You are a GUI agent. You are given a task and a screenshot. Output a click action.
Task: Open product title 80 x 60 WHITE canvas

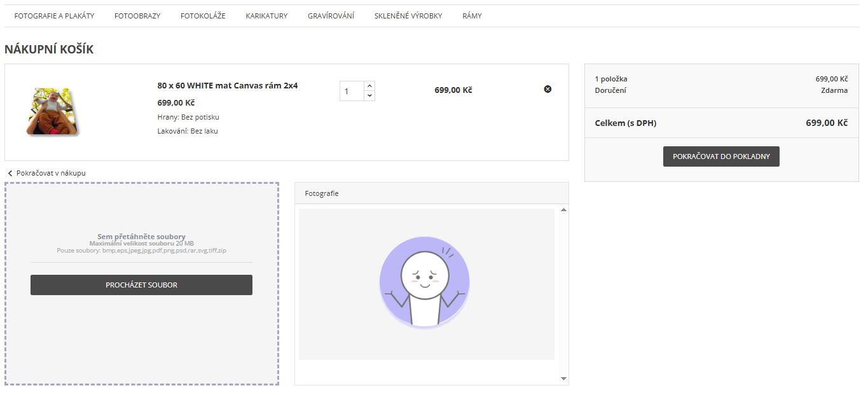tap(227, 85)
